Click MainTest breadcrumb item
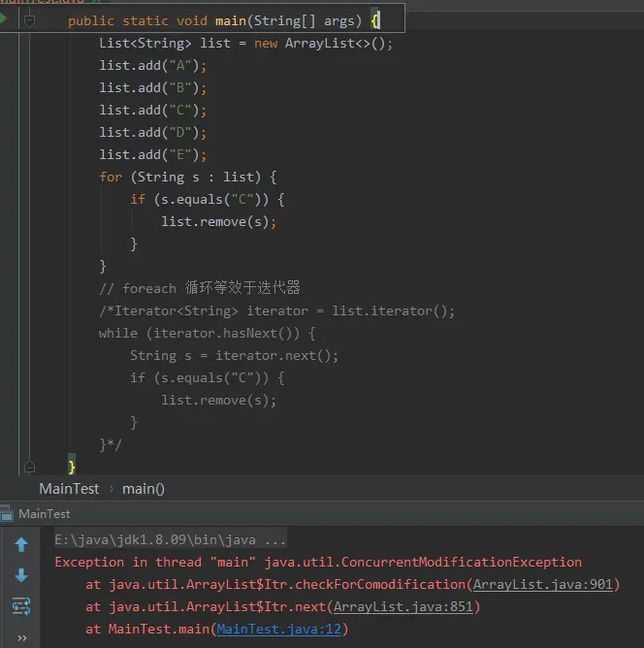Viewport: 644px width, 648px height. click(69, 489)
